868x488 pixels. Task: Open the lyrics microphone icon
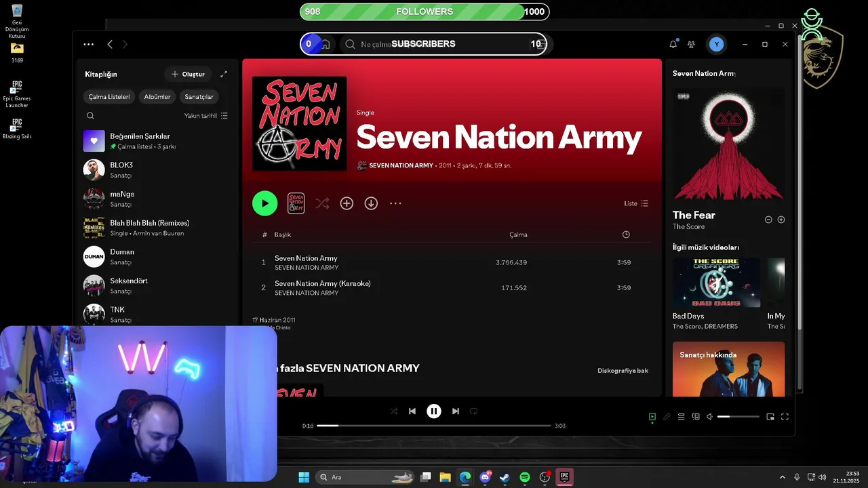667,417
